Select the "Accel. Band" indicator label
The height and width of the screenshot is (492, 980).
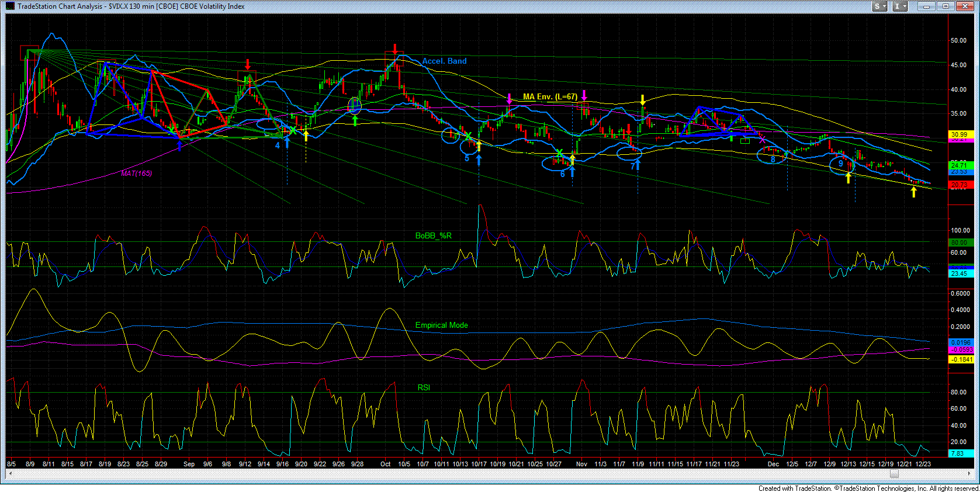coord(444,61)
